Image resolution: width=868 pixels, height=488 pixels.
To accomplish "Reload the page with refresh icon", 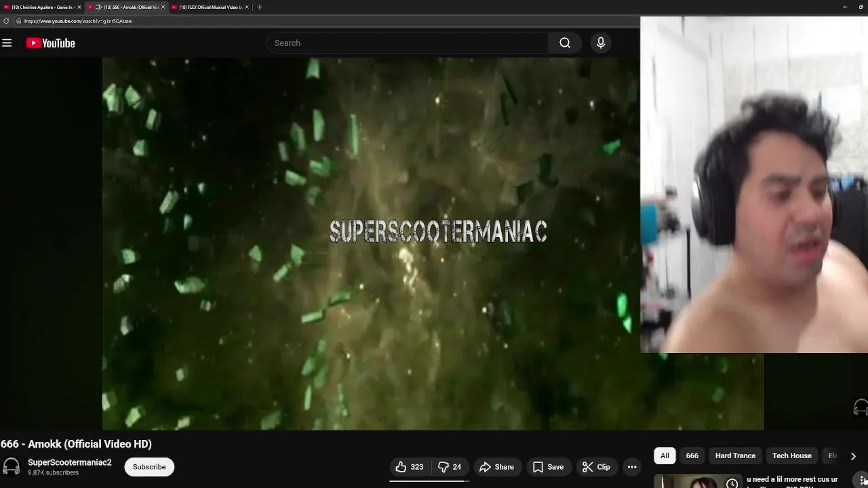I will [x=6, y=21].
